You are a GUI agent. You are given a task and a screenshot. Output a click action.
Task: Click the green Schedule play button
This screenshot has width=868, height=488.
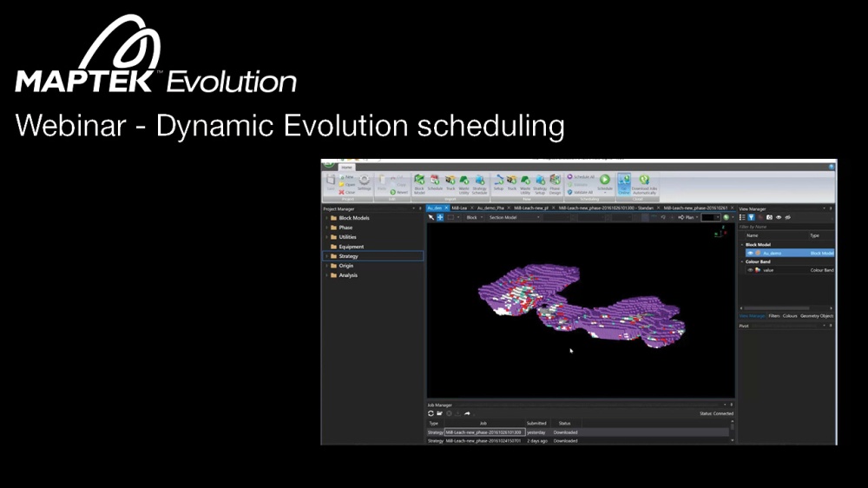pos(604,180)
